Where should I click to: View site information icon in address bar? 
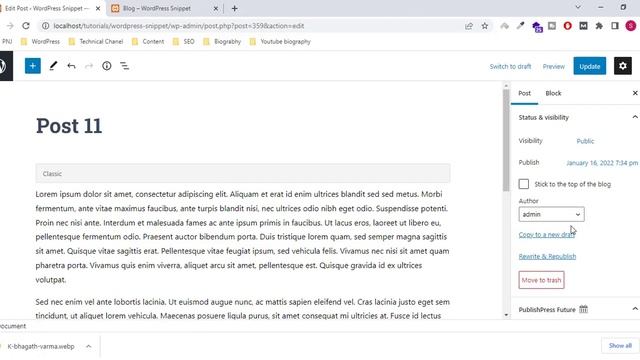[46, 26]
